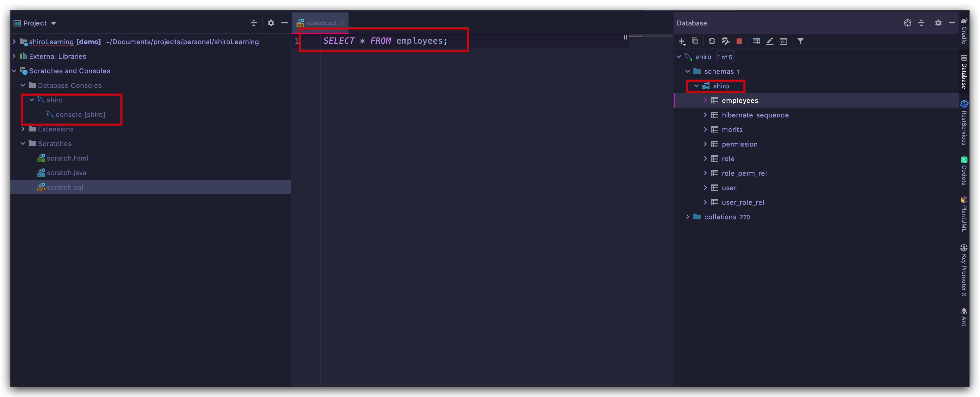Viewport: 980px width, 397px height.
Task: Select role_perm_rel table
Action: pos(744,173)
